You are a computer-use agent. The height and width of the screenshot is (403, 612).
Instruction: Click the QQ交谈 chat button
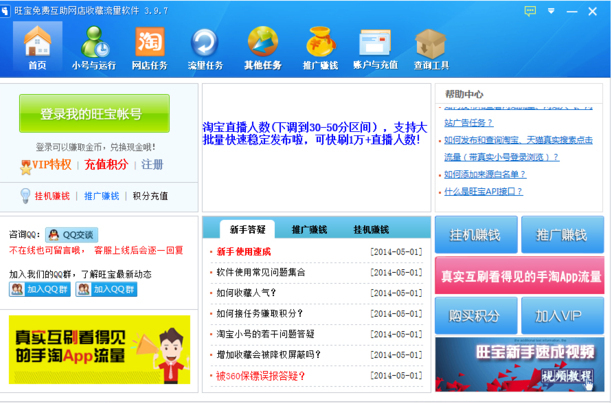pyautogui.click(x=72, y=235)
